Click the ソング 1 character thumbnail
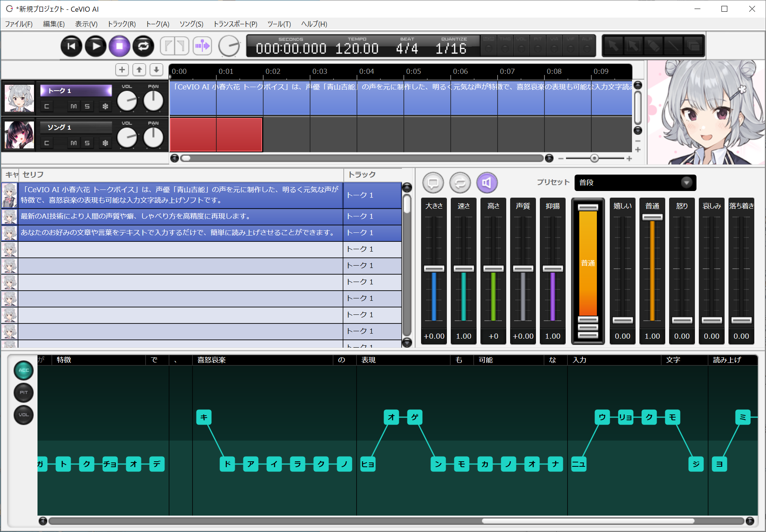 [19, 135]
